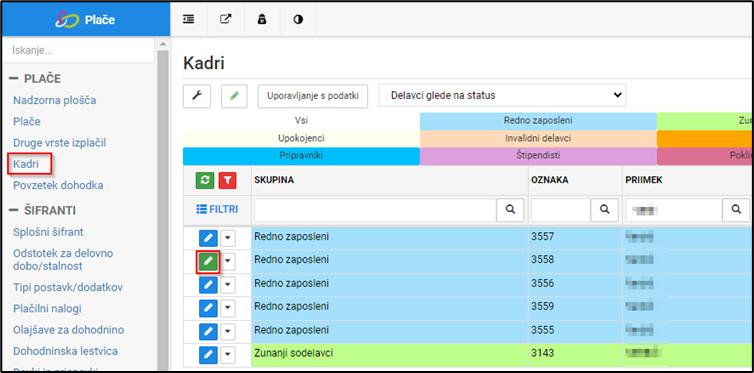
Task: Open Druge vrste izplačil link
Action: pos(60,143)
